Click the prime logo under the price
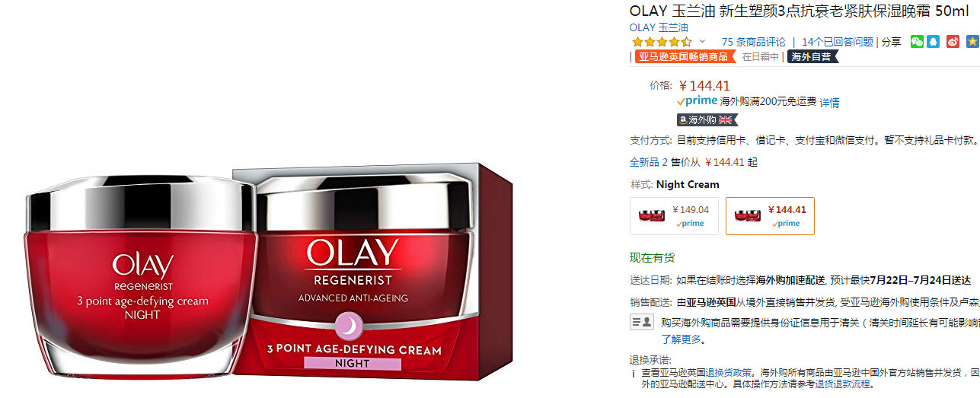Viewport: 980px width, 398px height. tap(697, 100)
